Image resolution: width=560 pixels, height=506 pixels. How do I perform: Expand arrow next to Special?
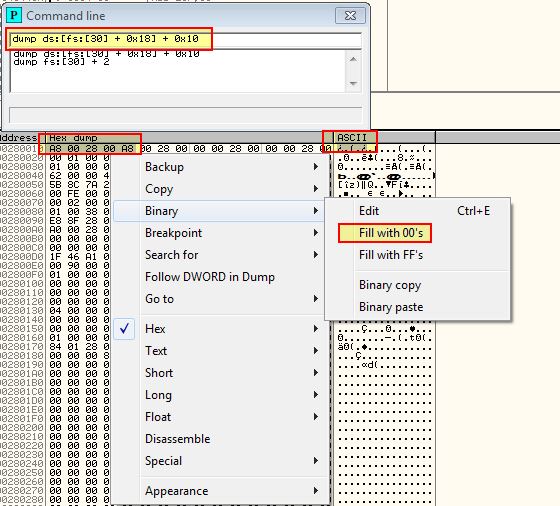click(x=316, y=461)
